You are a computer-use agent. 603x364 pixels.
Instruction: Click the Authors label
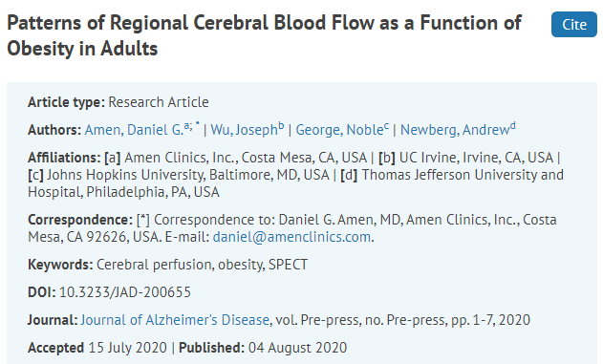54,130
